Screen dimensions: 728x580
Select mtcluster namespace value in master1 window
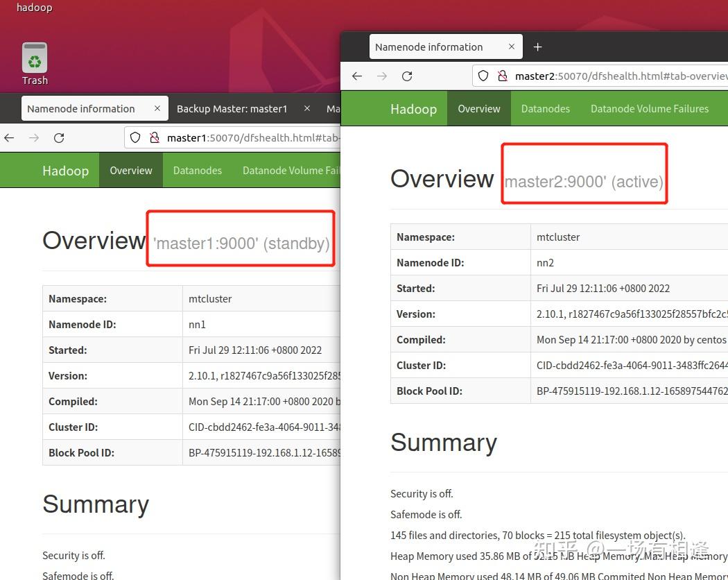point(210,299)
